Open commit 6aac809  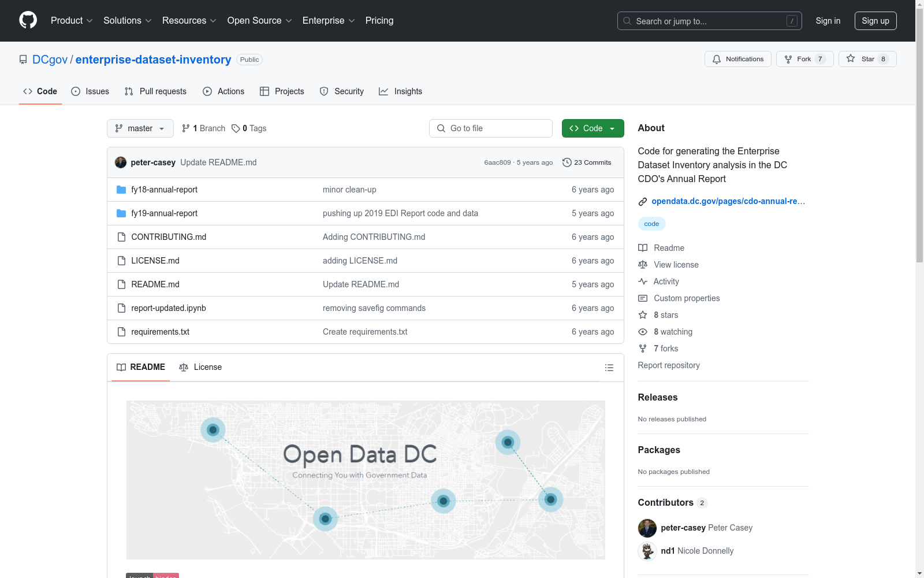[497, 163]
